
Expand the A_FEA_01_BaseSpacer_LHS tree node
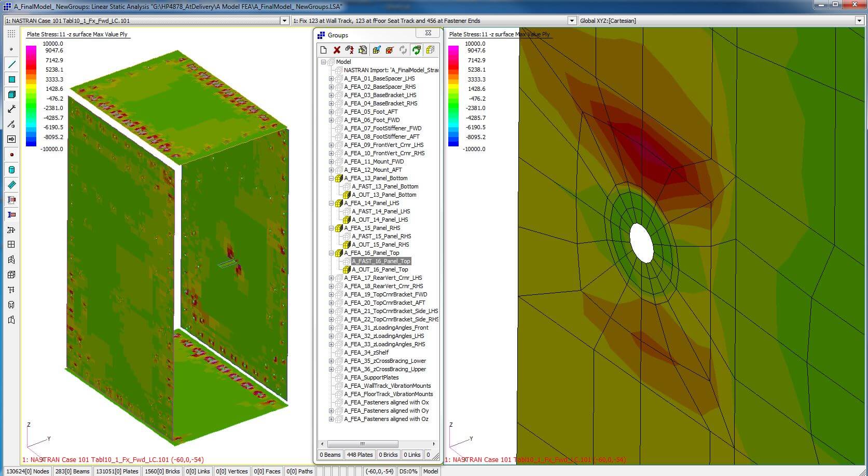click(332, 78)
